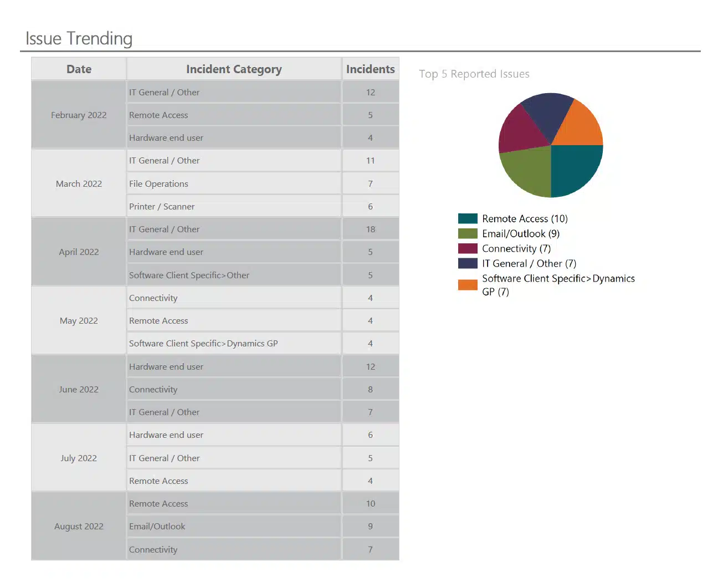The width and height of the screenshot is (728, 582).
Task: Click the incident count 9 cell
Action: 371,526
